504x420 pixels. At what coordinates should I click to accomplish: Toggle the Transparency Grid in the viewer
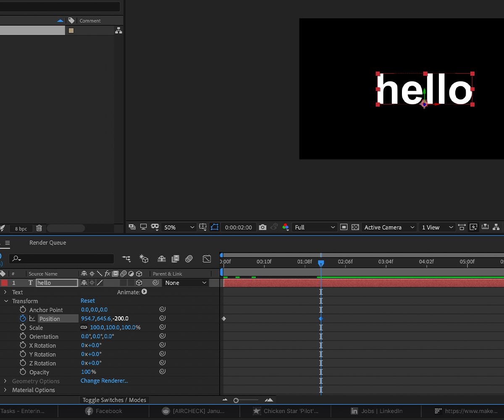point(355,227)
